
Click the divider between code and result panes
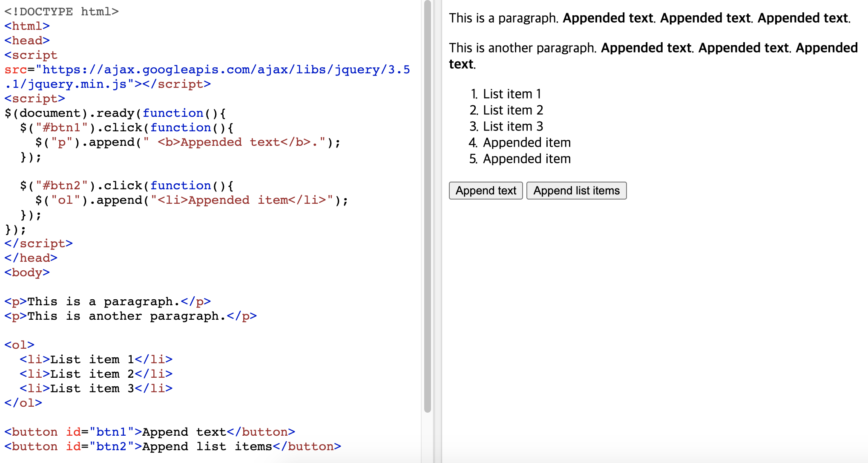(x=437, y=231)
